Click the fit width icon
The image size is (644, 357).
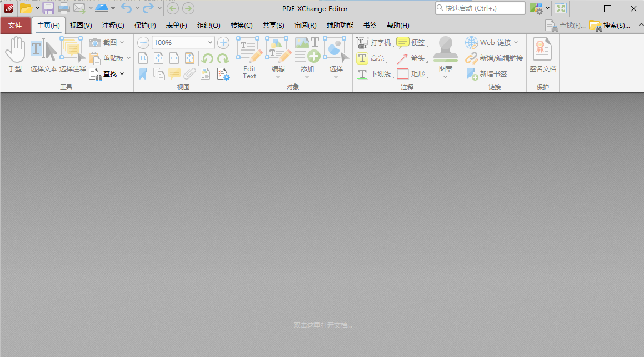[x=174, y=58]
